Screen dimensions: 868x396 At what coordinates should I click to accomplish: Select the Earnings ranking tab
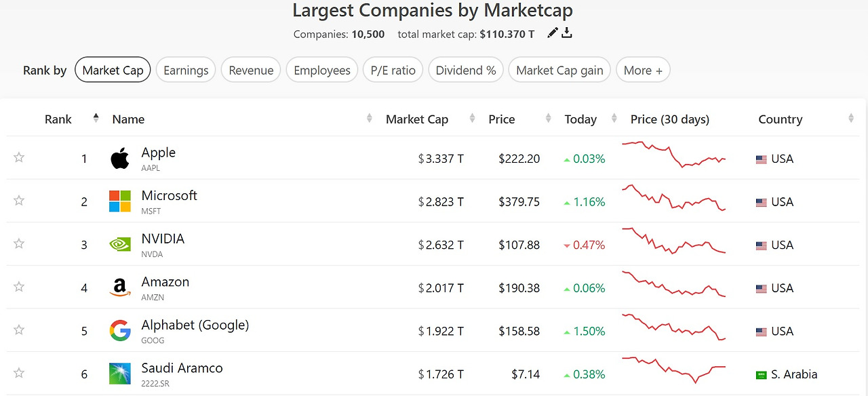click(x=186, y=70)
